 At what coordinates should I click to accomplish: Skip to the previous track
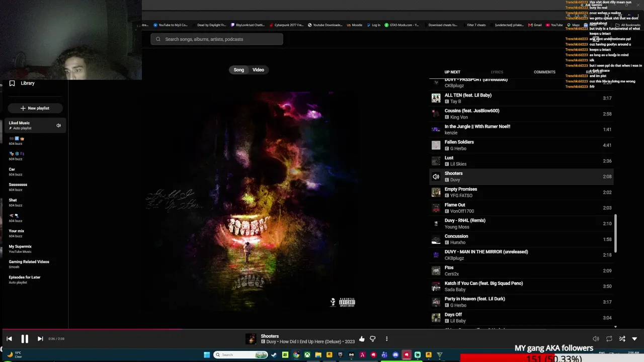click(x=9, y=339)
